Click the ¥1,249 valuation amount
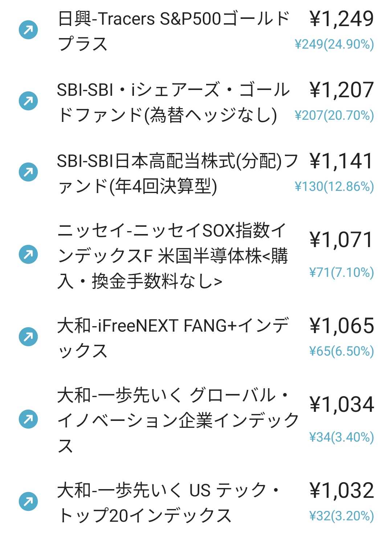Screen dimensions: 392x537 point(341,19)
